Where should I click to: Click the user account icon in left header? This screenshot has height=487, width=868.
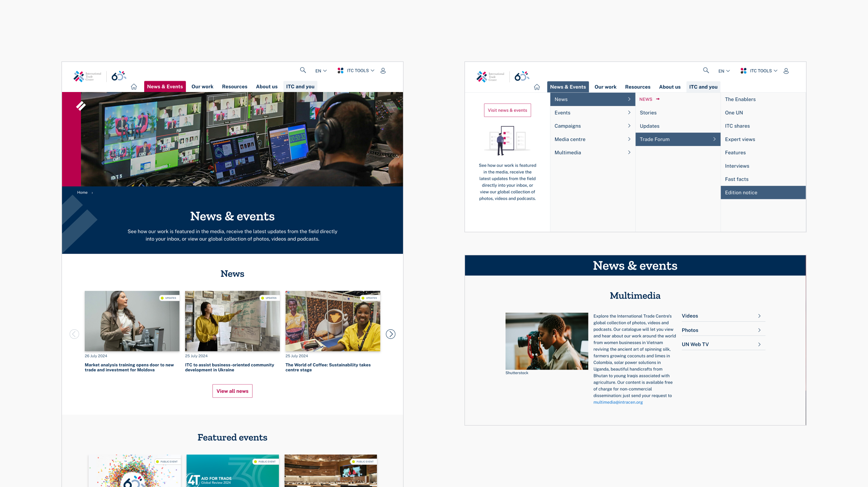tap(383, 71)
